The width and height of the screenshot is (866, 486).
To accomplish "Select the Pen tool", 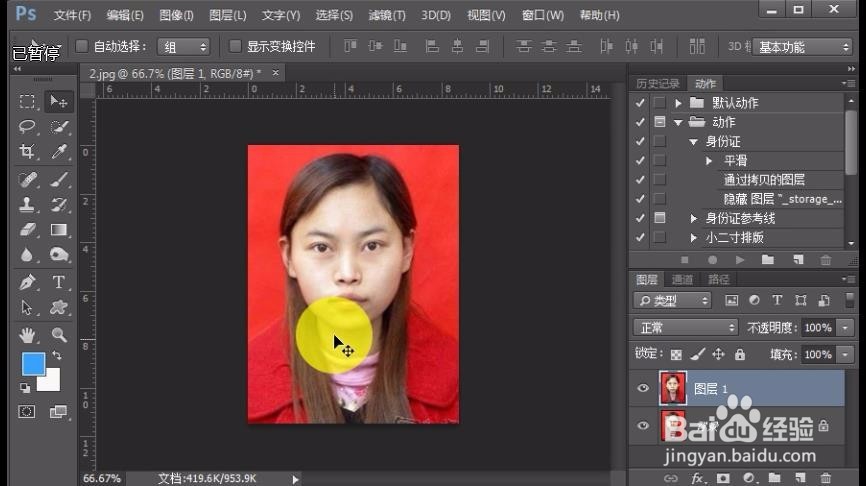I will tap(27, 282).
